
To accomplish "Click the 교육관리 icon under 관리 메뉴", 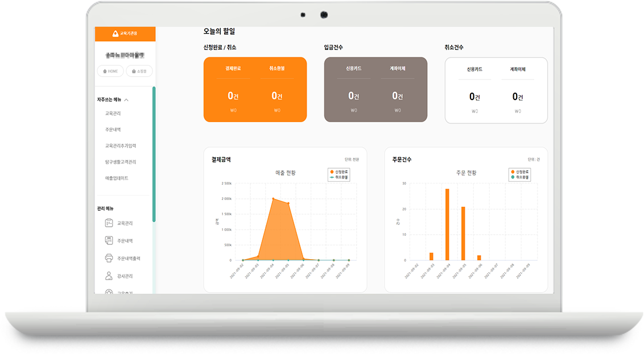I will click(x=109, y=223).
